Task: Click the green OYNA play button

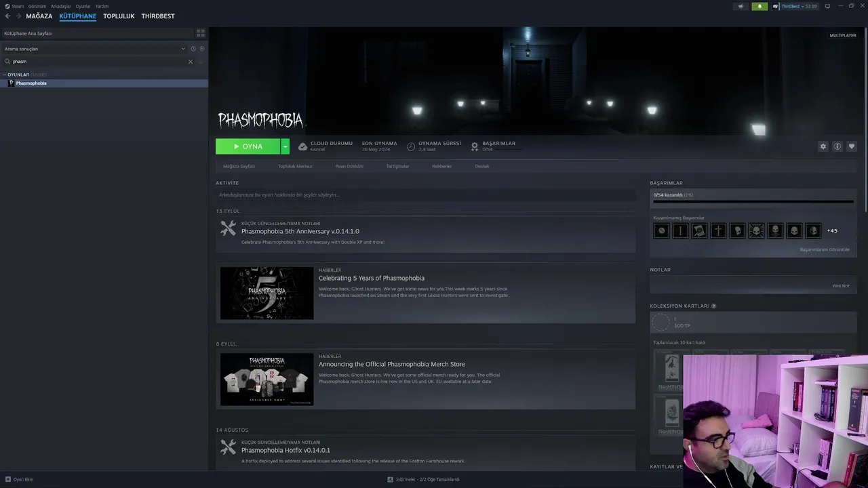Action: coord(248,146)
